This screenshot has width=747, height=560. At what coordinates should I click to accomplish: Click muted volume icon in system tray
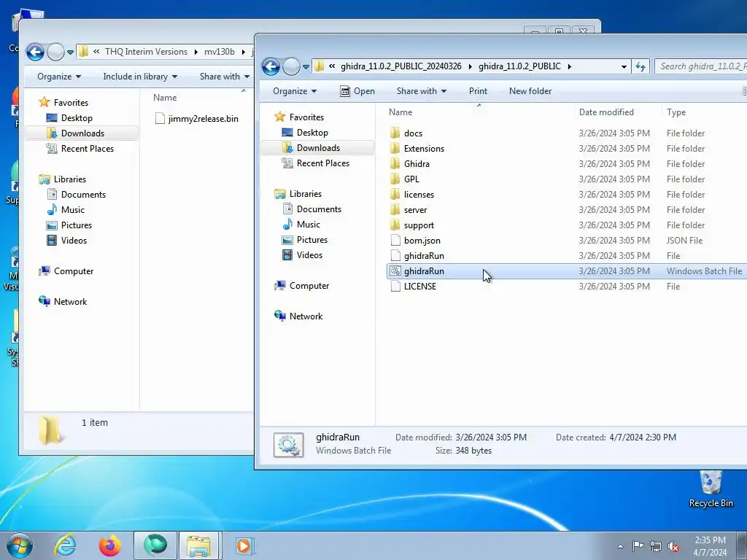tap(673, 546)
